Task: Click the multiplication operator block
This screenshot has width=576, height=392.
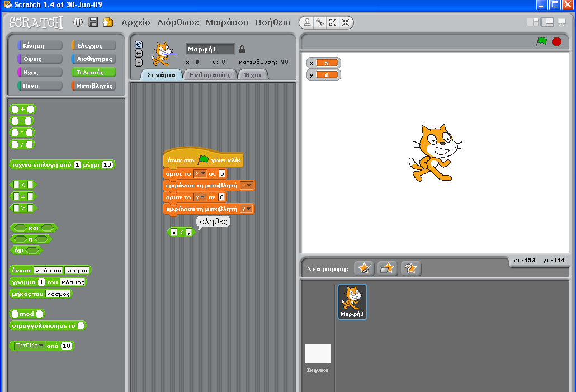Action: click(22, 133)
